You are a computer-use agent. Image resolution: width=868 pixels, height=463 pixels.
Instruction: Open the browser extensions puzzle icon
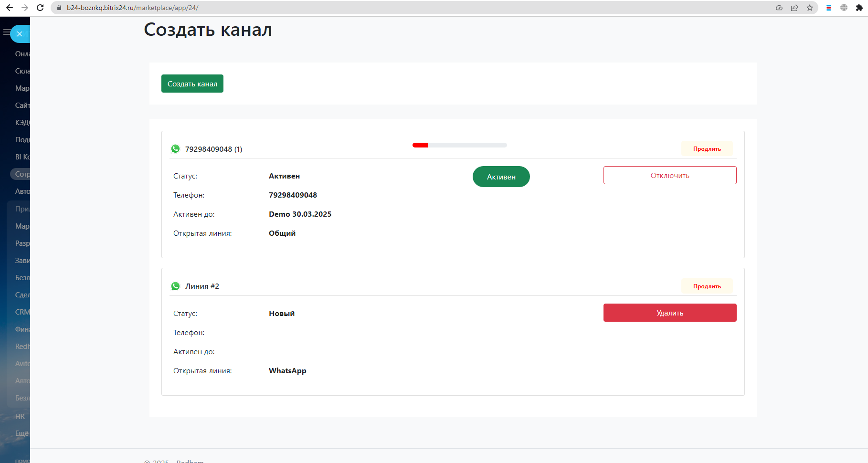coord(859,8)
